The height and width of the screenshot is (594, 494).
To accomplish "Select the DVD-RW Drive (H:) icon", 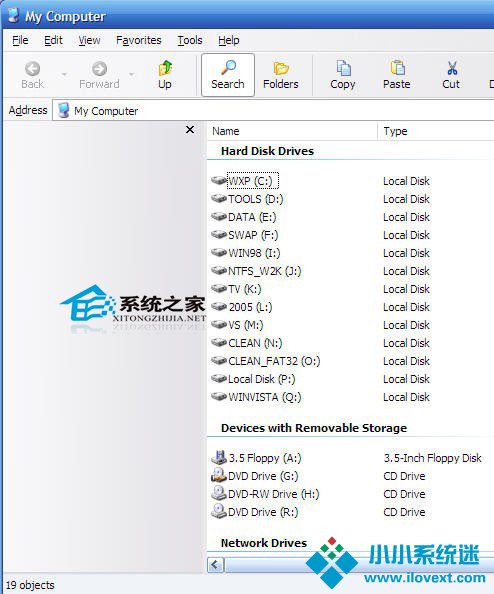I will click(219, 493).
